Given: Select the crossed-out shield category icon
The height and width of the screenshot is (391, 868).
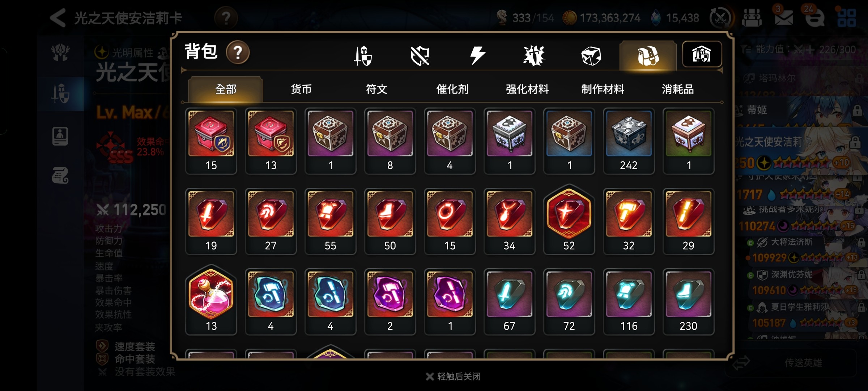Looking at the screenshot, I should coord(420,56).
